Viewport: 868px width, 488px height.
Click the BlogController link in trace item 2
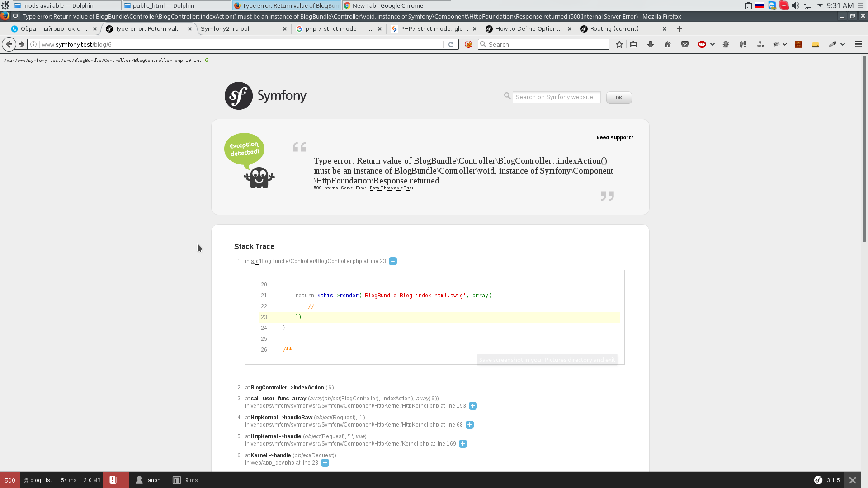[x=269, y=388]
